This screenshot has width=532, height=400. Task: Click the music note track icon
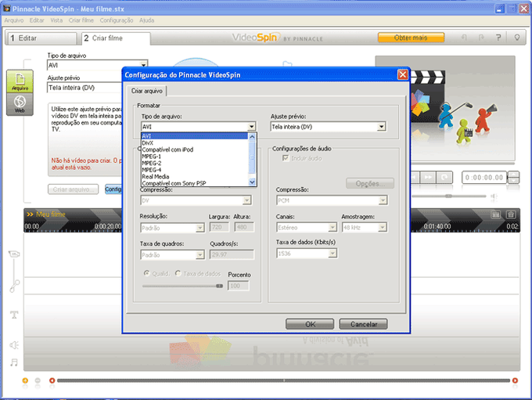(14, 362)
